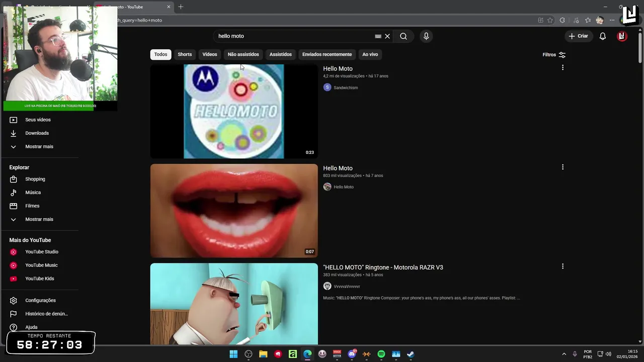The height and width of the screenshot is (362, 644).
Task: Open Steam from the taskbar
Action: click(411, 354)
